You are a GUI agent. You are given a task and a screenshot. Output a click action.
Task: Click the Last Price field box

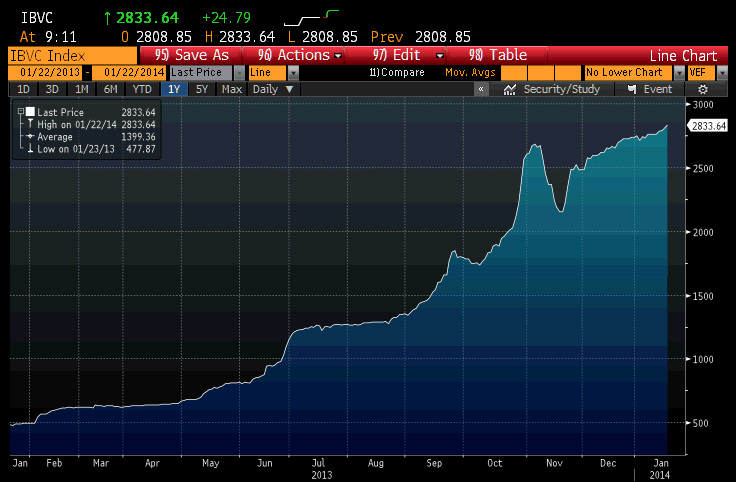pos(201,73)
